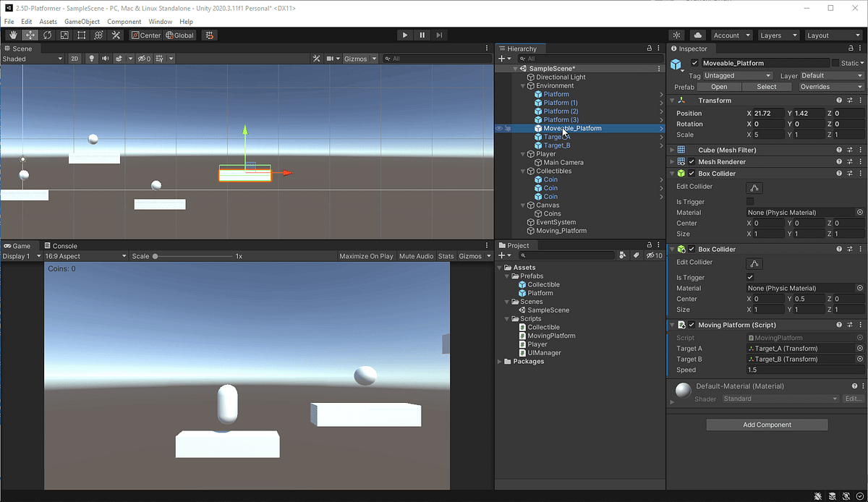Click the Overrides button for the prefab
This screenshot has width=868, height=502.
tap(830, 86)
